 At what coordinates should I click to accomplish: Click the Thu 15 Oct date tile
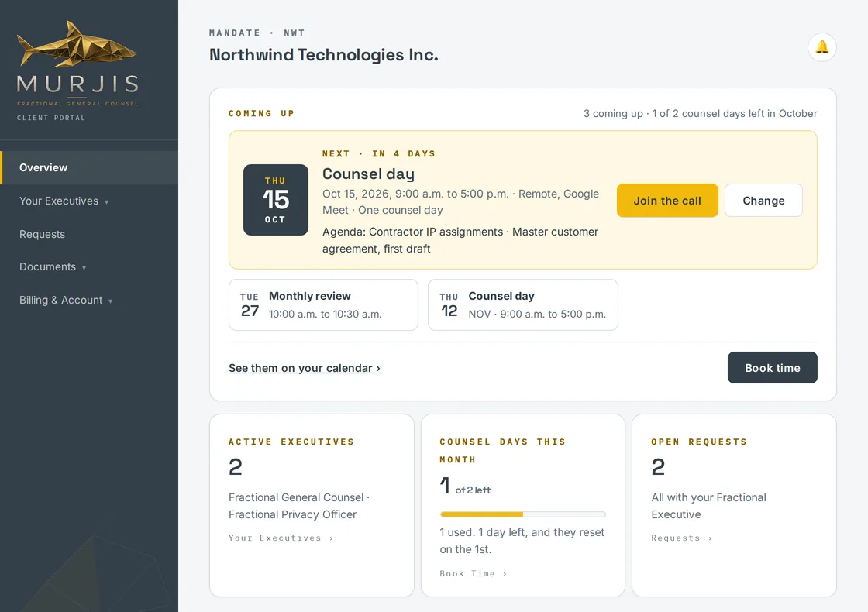[276, 200]
